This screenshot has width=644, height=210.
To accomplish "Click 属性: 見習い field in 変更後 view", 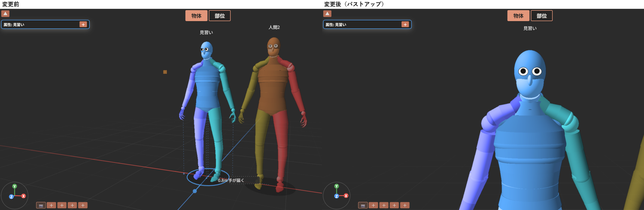I will 367,25.
